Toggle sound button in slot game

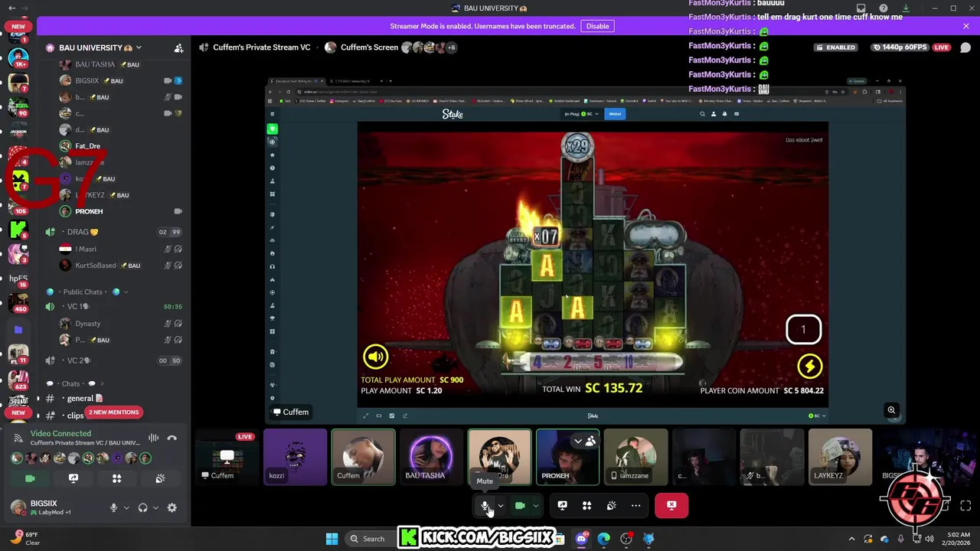[375, 356]
